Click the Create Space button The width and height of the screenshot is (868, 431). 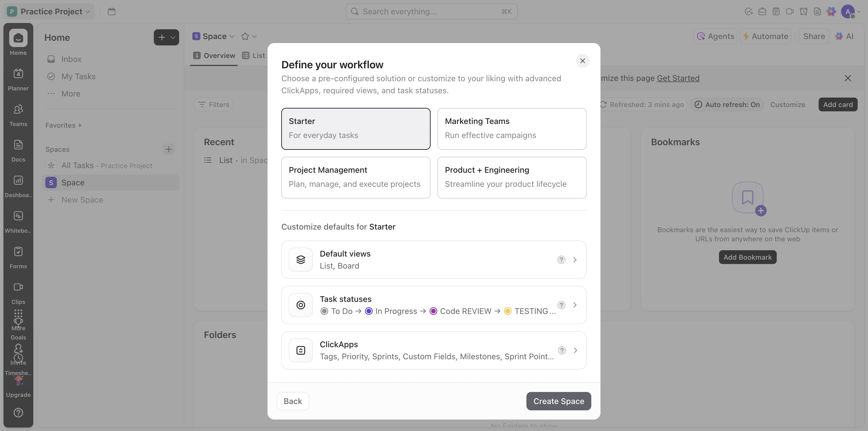[x=558, y=401]
